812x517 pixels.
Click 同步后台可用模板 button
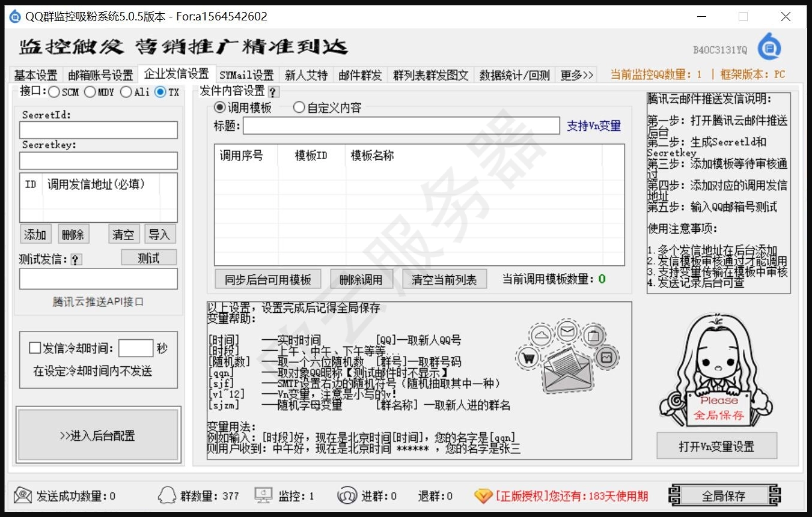tap(268, 279)
